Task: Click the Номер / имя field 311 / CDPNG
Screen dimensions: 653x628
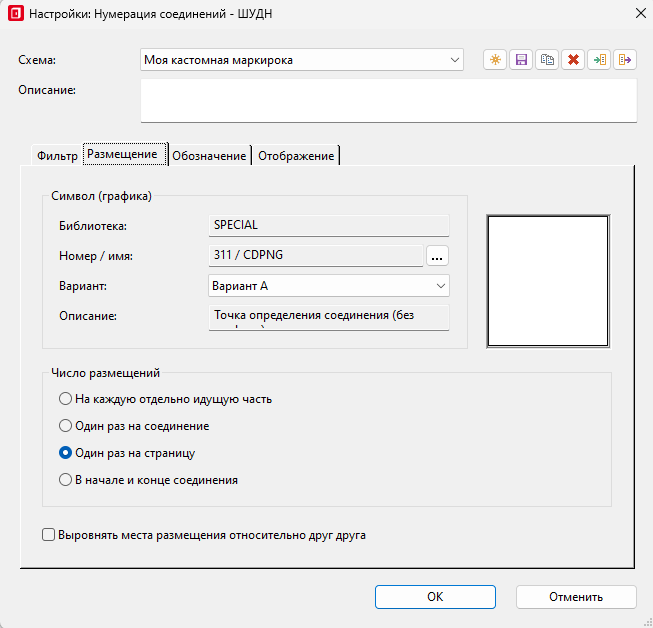Action: (x=316, y=255)
